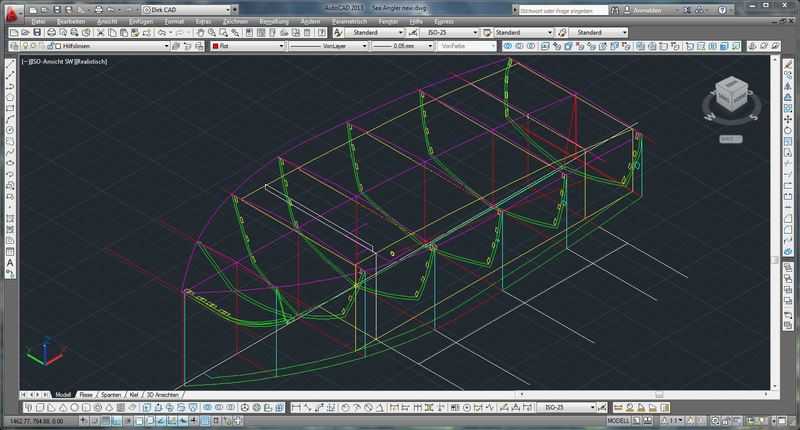Toggle Grid Display in status bar
Image resolution: width=800 pixels, height=430 pixels.
pos(106,421)
